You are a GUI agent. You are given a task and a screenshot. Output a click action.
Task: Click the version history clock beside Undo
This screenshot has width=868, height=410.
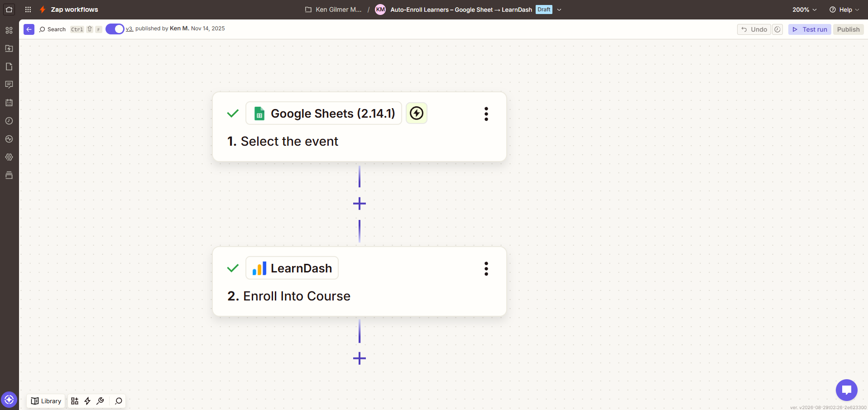pyautogui.click(x=777, y=29)
